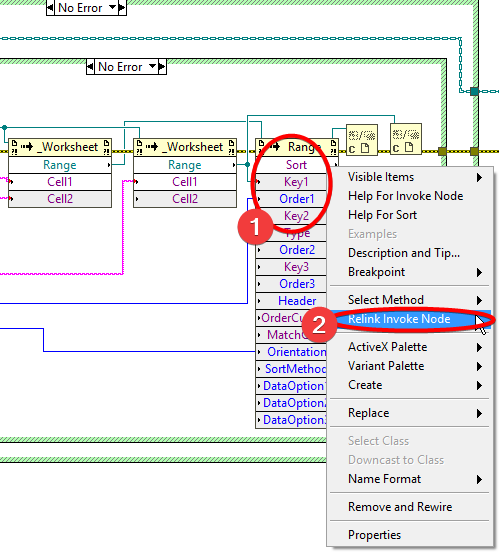Click the inner No Error selector previous arrow

coord(90,67)
